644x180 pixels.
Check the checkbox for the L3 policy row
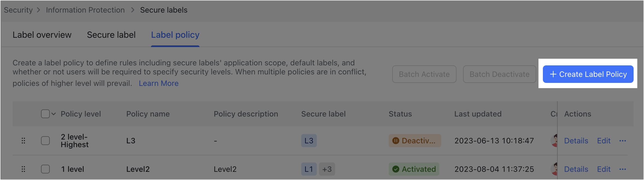pos(45,141)
